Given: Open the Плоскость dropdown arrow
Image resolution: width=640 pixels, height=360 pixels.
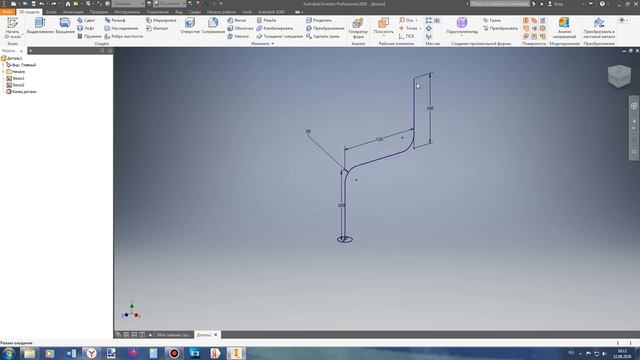Looking at the screenshot, I should 384,36.
